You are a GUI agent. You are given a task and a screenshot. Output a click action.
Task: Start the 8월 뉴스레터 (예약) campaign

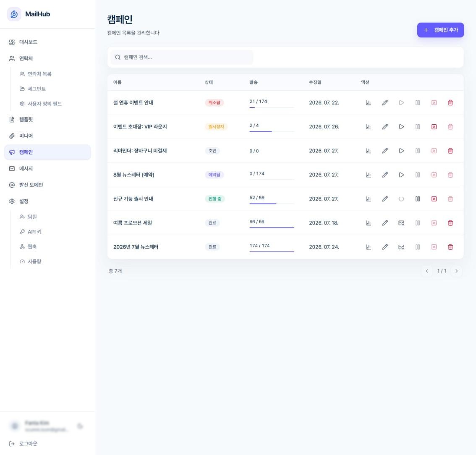(x=401, y=175)
